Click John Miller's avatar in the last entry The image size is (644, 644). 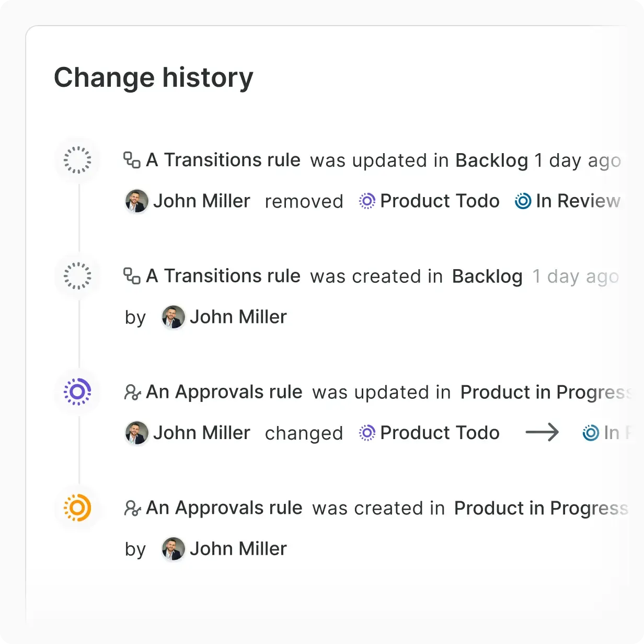point(174,548)
